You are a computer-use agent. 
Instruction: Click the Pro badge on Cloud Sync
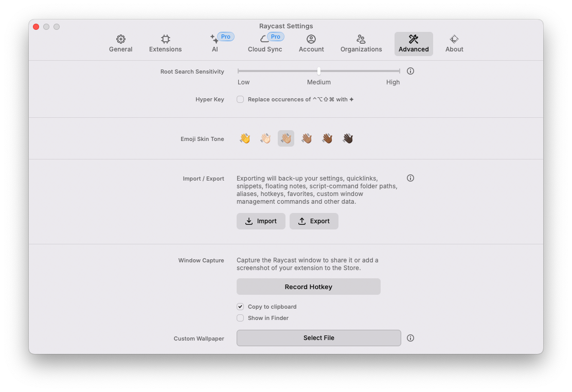[x=275, y=37]
